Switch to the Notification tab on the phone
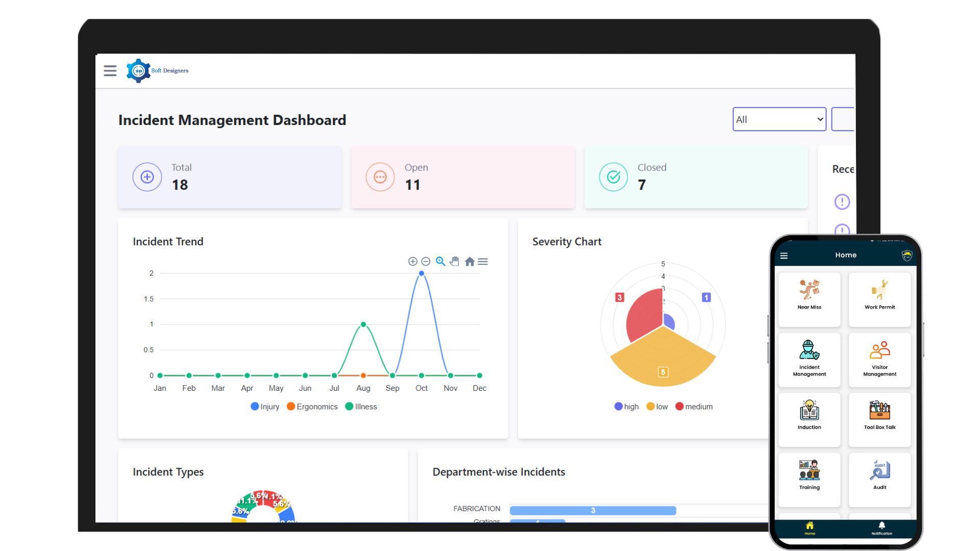The width and height of the screenshot is (980, 551). (880, 529)
